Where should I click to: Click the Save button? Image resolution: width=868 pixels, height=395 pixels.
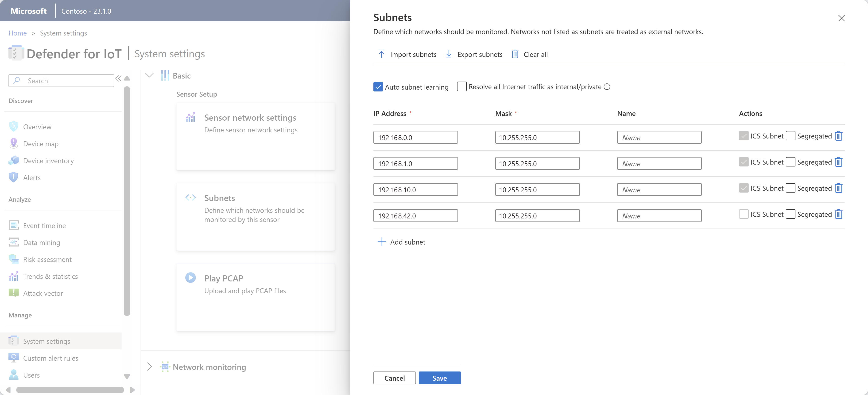(x=440, y=378)
